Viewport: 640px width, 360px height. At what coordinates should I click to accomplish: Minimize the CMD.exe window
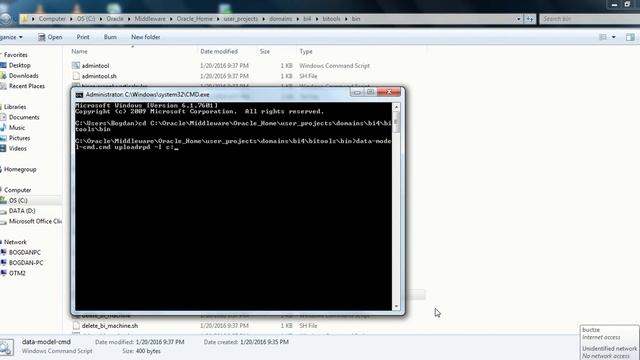[357, 92]
